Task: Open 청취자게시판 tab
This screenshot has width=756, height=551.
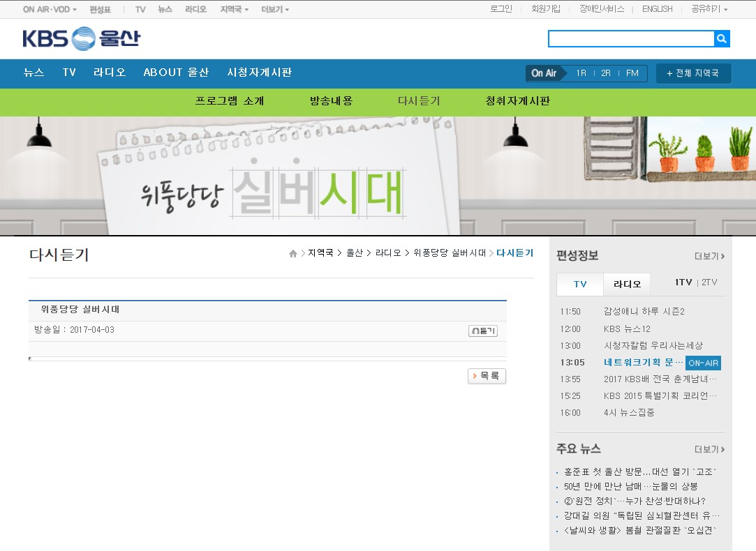Action: coord(517,101)
